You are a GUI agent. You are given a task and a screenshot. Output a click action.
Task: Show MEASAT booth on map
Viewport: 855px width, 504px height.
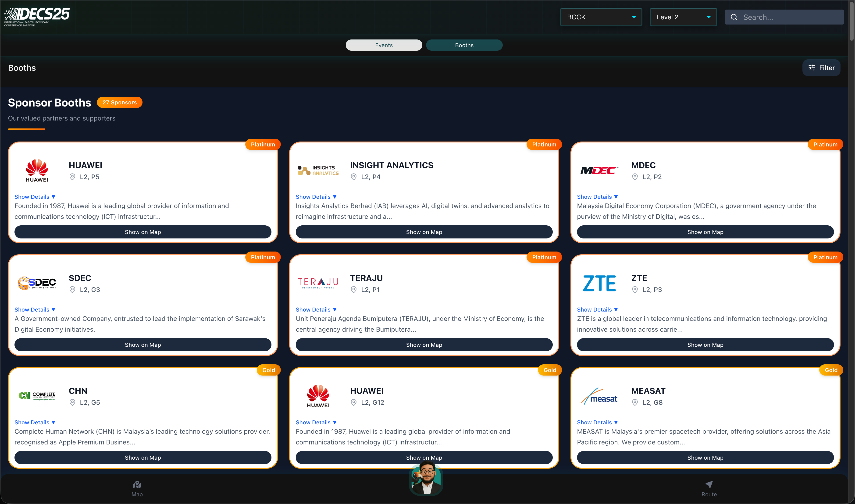click(x=705, y=458)
